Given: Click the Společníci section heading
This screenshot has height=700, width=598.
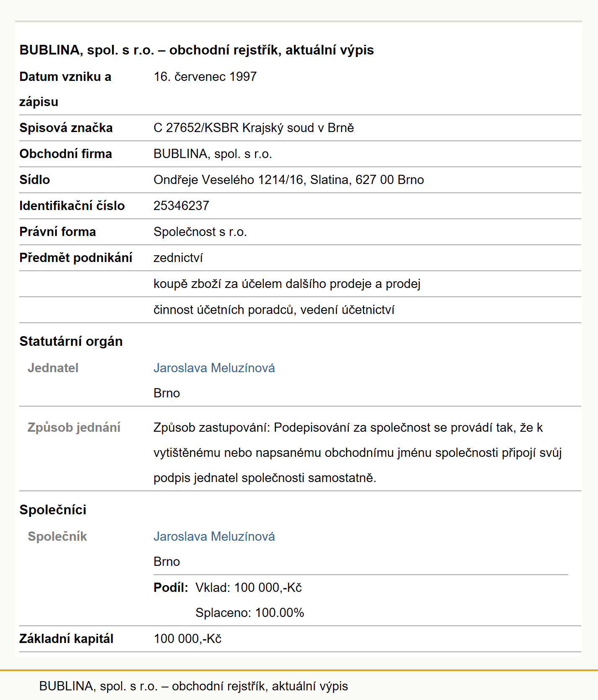Looking at the screenshot, I should 53,510.
